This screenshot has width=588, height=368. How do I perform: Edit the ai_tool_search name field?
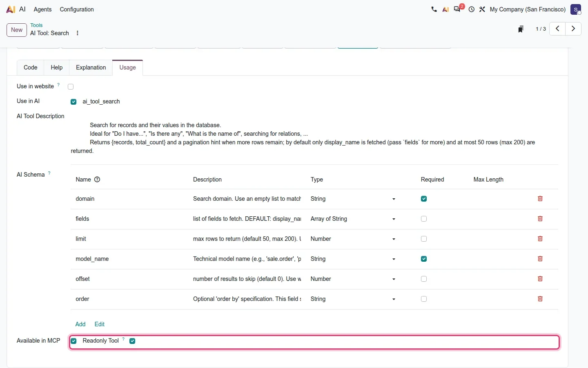[101, 101]
